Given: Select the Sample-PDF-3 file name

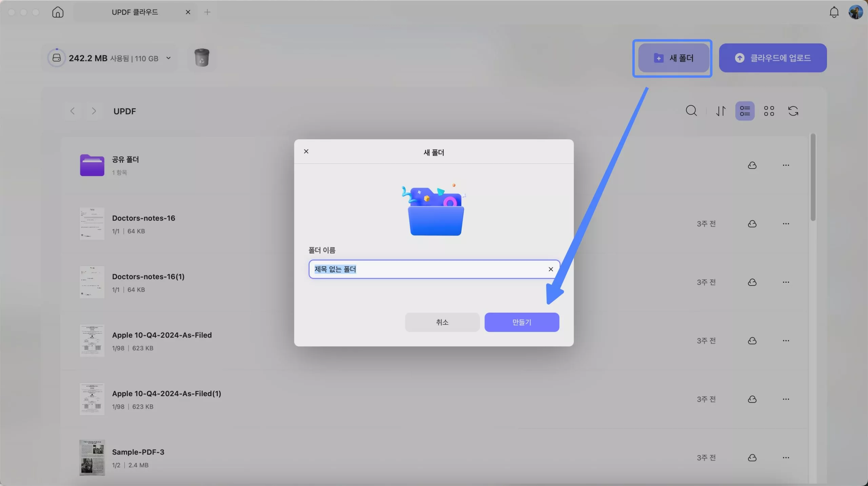Looking at the screenshot, I should pyautogui.click(x=138, y=452).
